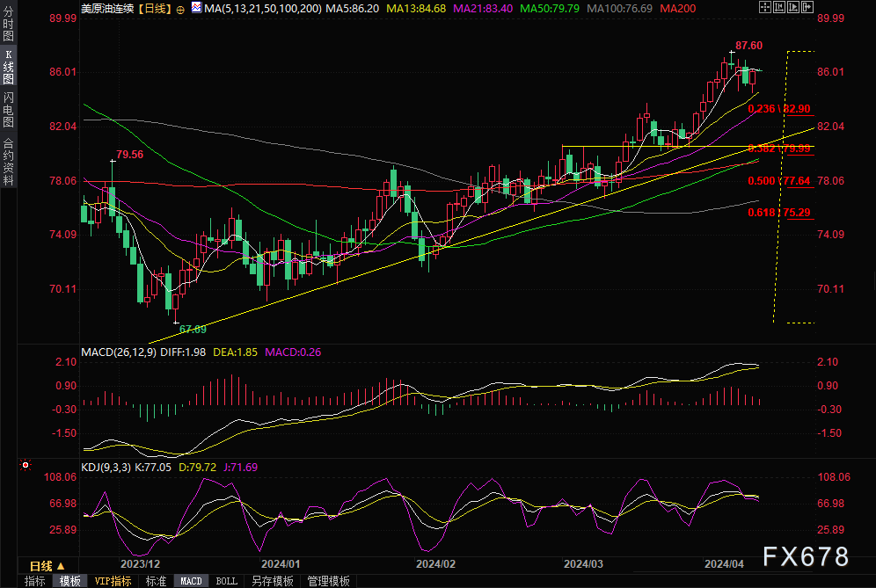The width and height of the screenshot is (876, 588).
Task: Click the KDJ(9,3,3) parameter label
Action: (106, 466)
